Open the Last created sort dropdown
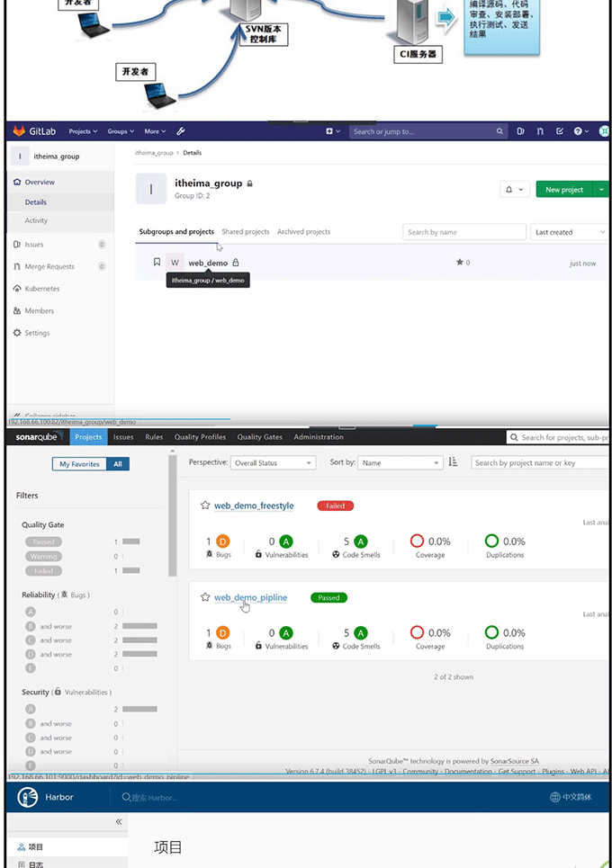This screenshot has height=868, width=612. 570,232
